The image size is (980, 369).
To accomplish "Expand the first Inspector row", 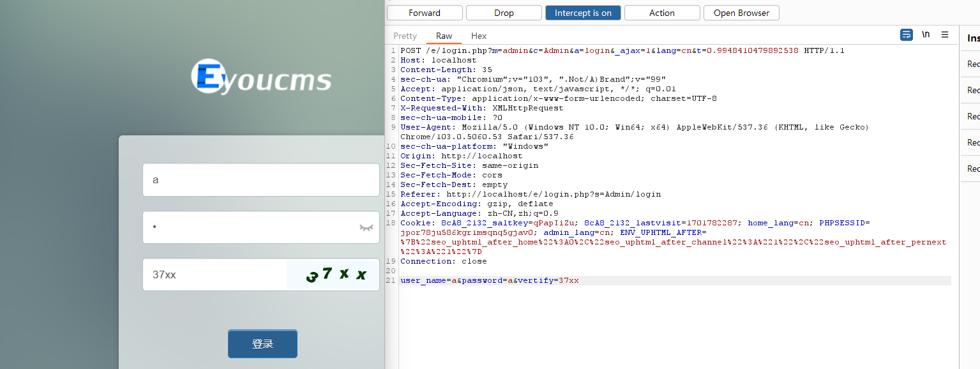I will 973,64.
